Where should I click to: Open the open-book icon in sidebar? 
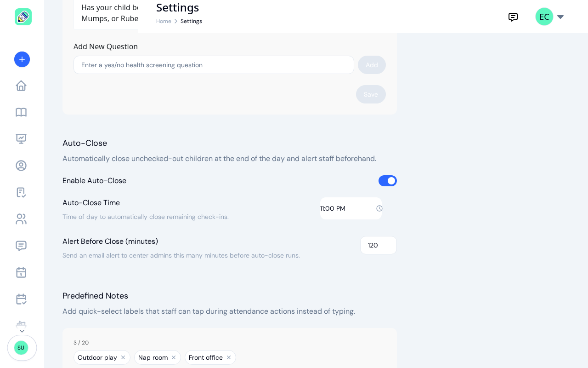tap(21, 112)
